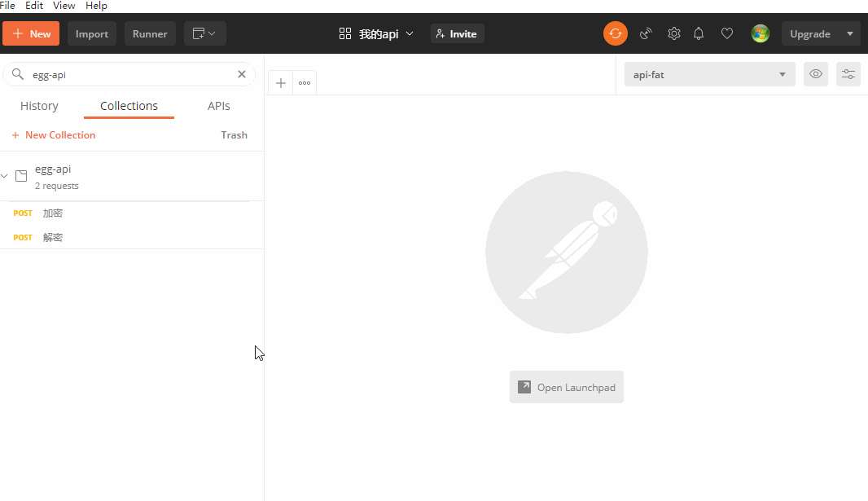This screenshot has width=868, height=501.
Task: Open the manage environments settings icon
Action: (x=848, y=74)
